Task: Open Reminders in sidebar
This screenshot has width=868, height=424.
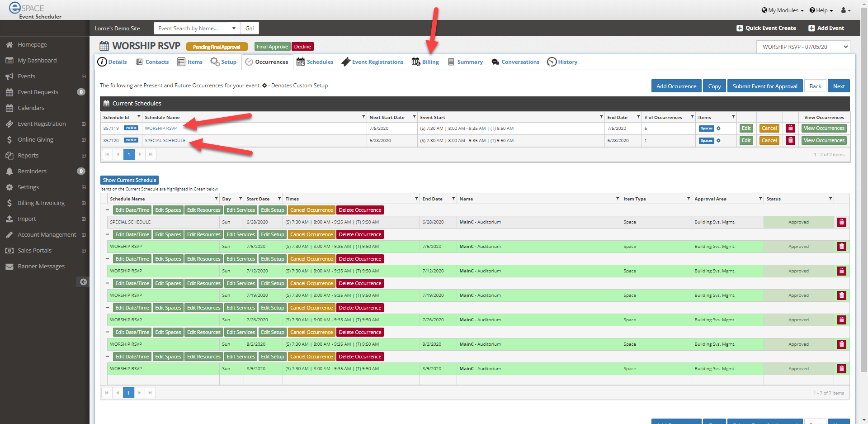Action: 32,171
